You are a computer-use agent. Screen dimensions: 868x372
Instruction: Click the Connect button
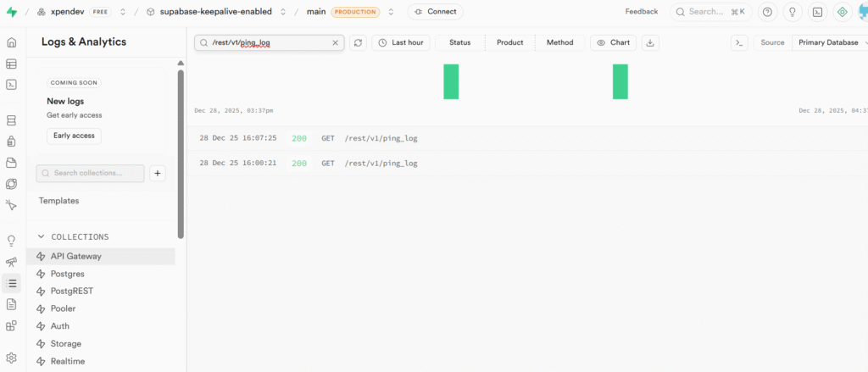(435, 12)
